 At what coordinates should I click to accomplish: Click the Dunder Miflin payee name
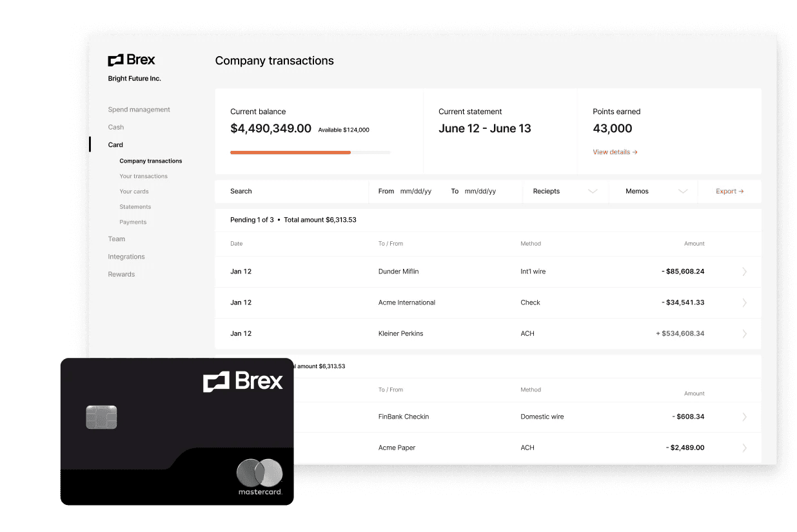pos(398,271)
